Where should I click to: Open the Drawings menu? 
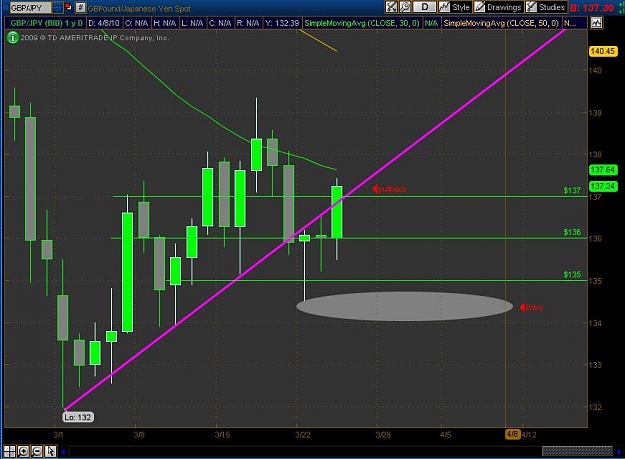click(x=498, y=7)
